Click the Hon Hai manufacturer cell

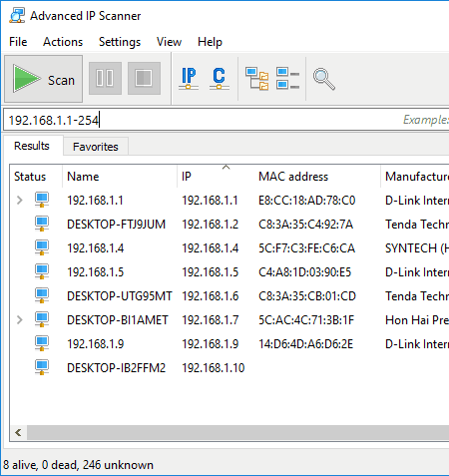pyautogui.click(x=417, y=320)
